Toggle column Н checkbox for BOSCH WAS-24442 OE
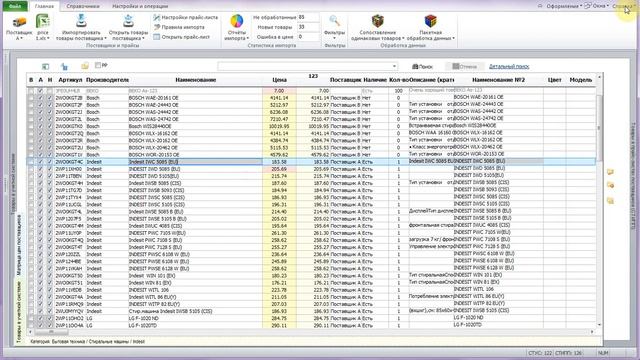 coord(50,112)
